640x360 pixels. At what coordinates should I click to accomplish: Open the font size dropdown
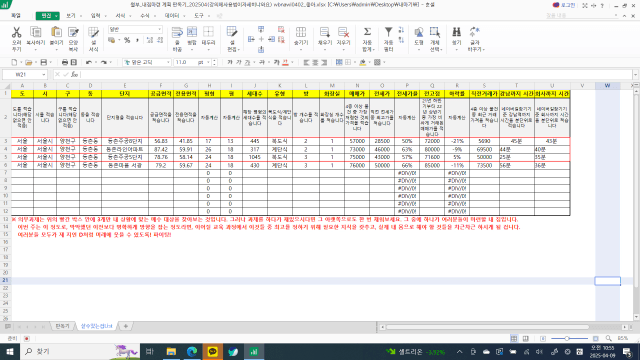coord(209,62)
